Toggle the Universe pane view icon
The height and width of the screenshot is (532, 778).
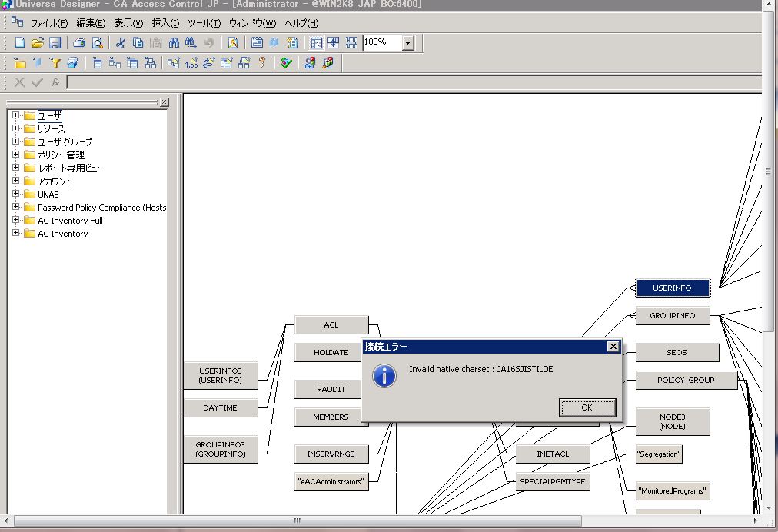point(316,43)
